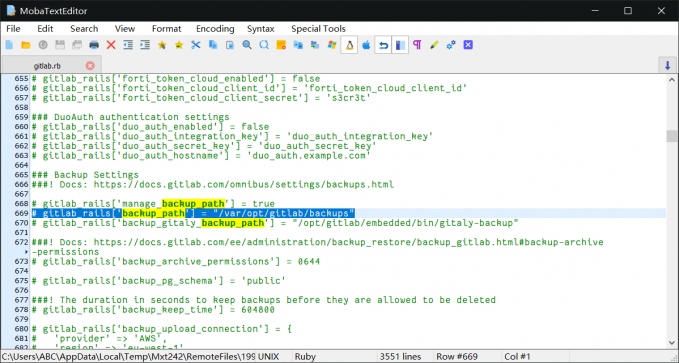Open the View menu
The image size is (679, 363).
pos(125,29)
